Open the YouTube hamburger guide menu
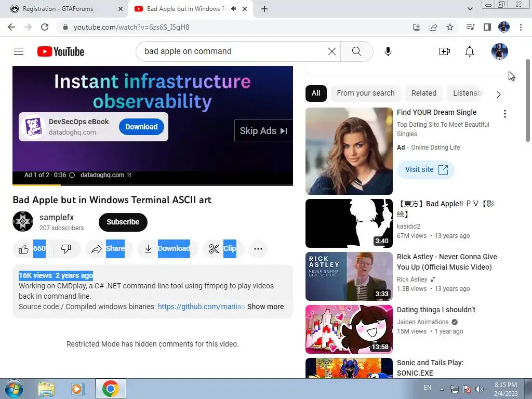The width and height of the screenshot is (532, 399). click(19, 51)
